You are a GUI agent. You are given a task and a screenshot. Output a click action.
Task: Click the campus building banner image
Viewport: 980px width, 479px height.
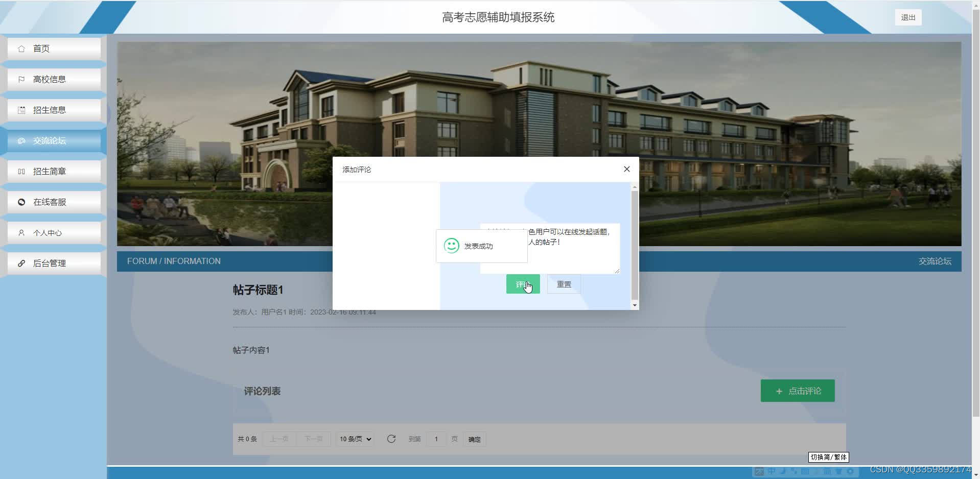tap(539, 143)
